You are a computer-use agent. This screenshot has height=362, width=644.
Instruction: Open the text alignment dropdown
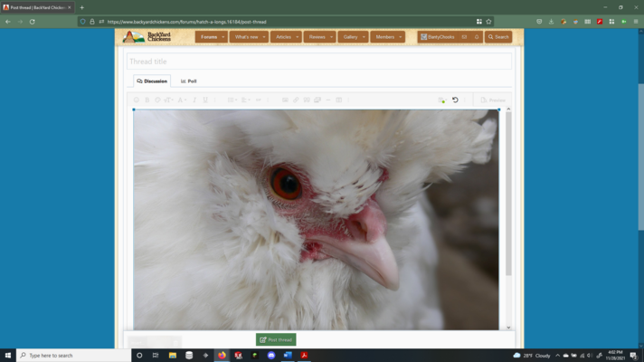tap(246, 100)
